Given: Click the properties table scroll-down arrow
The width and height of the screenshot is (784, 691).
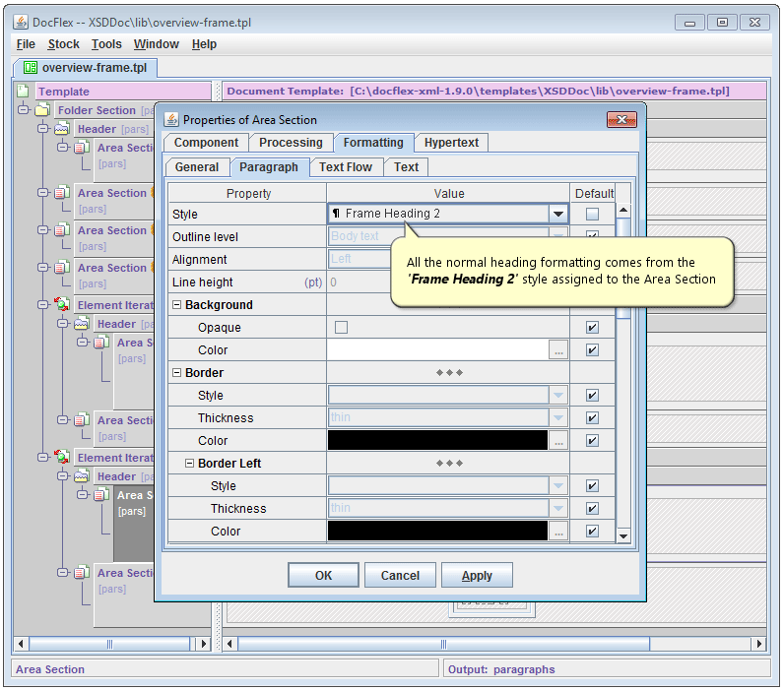Looking at the screenshot, I should click(x=622, y=535).
